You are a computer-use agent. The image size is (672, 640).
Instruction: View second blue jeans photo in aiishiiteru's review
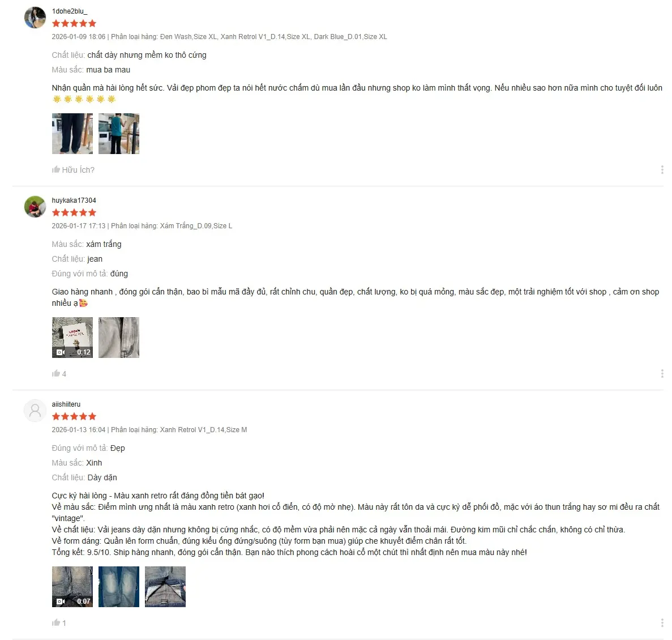point(119,586)
